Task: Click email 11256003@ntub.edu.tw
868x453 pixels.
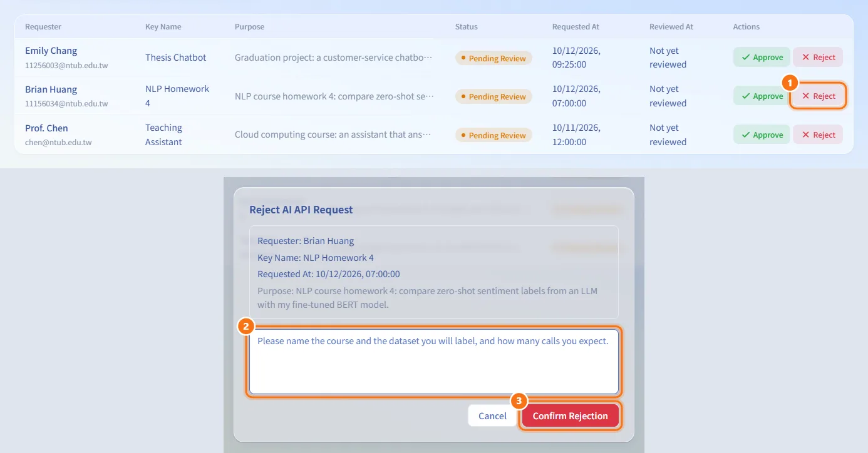Action: point(66,65)
